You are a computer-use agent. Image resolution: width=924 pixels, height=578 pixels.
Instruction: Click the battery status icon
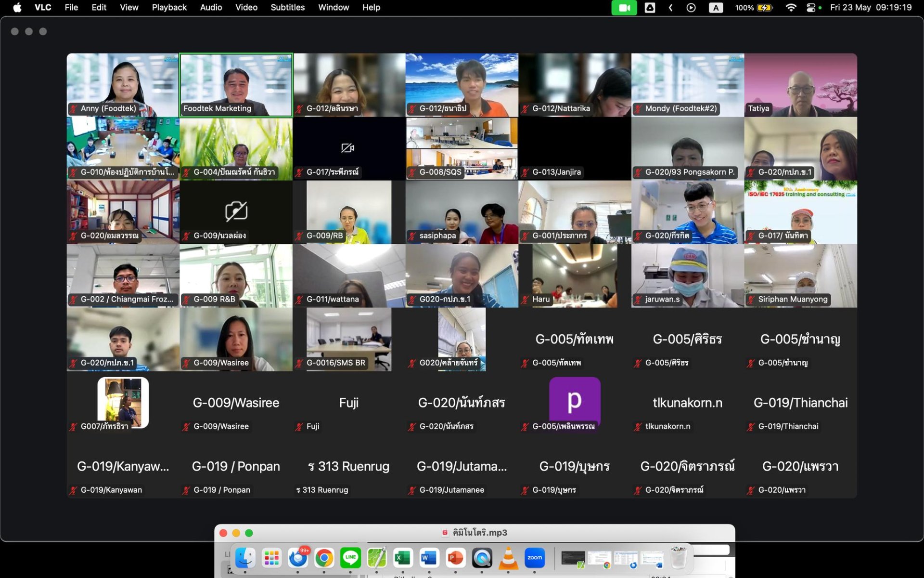[x=765, y=7]
